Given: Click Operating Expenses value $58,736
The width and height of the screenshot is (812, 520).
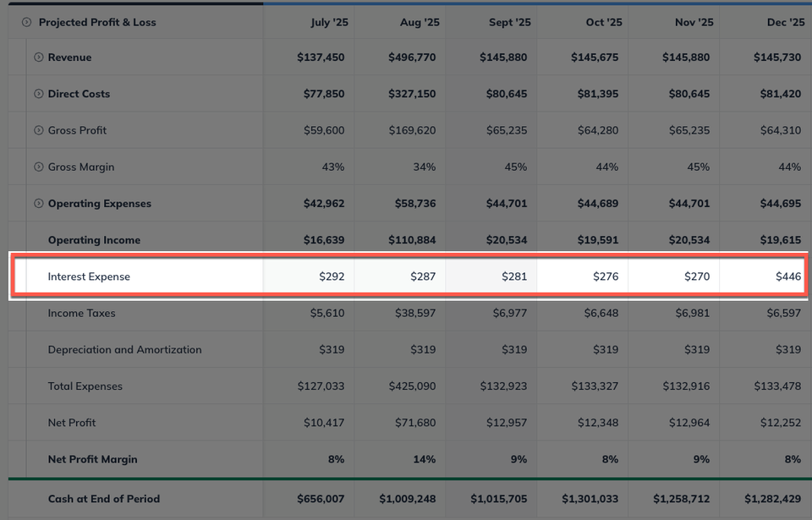Looking at the screenshot, I should pos(415,204).
